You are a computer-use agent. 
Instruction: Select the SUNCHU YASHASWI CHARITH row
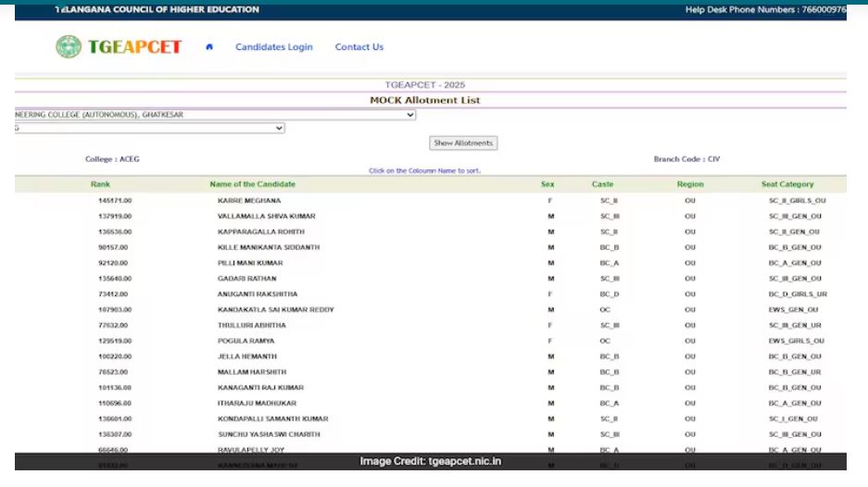(x=269, y=434)
